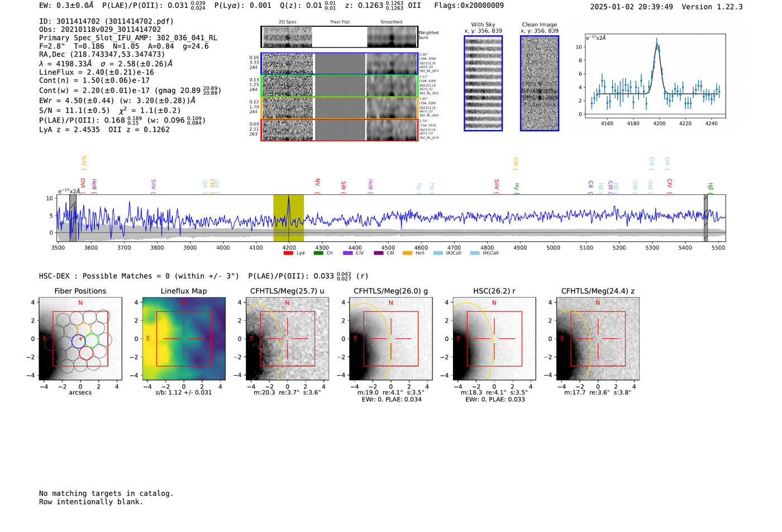Select the blue-outlined 2D fiber spectrum row
Viewport: 782px width, 532px height.
(x=340, y=64)
